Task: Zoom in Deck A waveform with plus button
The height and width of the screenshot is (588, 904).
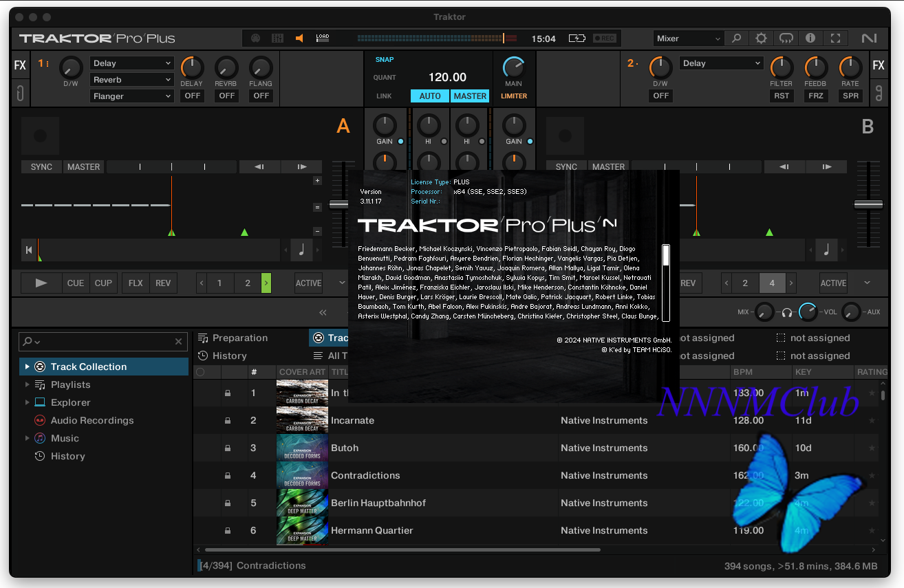Action: click(x=317, y=181)
